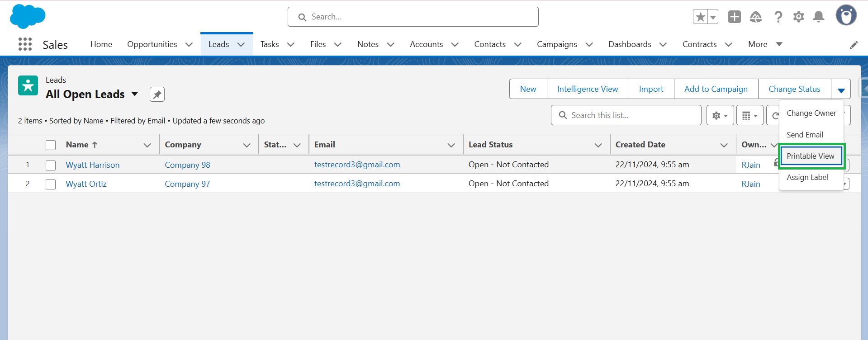
Task: Open the Notifications bell
Action: pos(818,17)
